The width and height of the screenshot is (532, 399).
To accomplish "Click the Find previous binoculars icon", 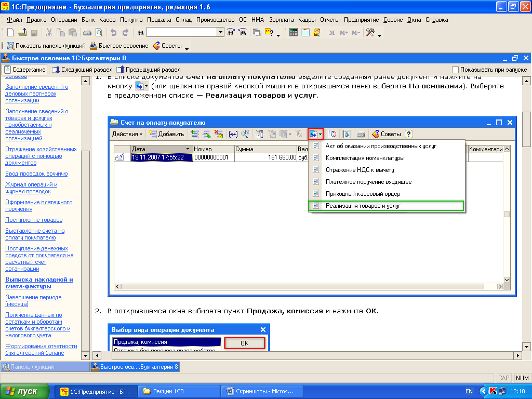I will (x=243, y=33).
